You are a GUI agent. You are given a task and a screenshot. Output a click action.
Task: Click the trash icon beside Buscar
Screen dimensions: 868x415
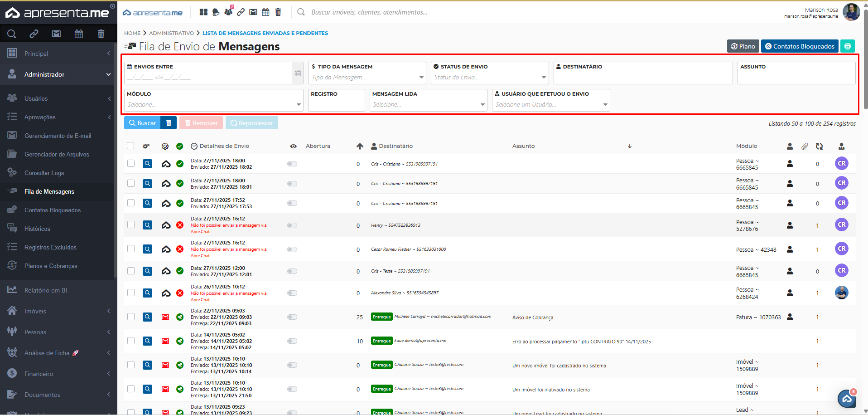tap(169, 123)
